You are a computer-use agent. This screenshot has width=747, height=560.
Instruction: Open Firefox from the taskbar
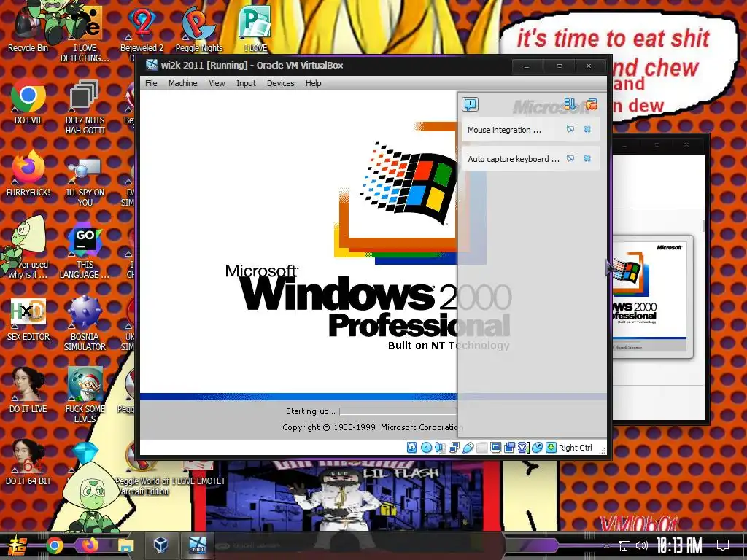point(90,545)
